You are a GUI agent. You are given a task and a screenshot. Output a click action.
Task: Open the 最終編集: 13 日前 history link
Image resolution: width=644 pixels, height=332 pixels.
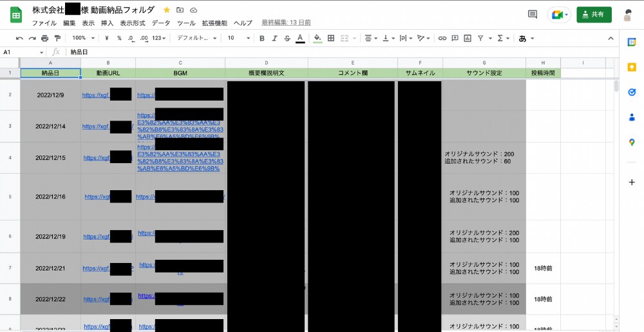287,23
